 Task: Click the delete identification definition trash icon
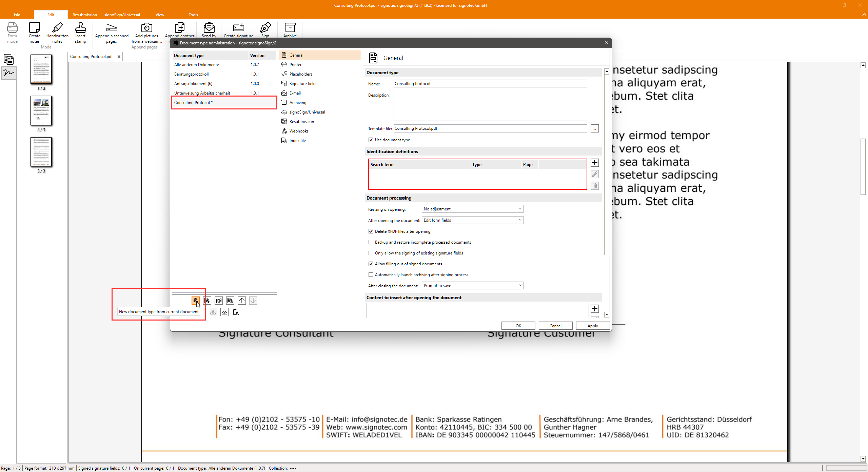click(595, 186)
